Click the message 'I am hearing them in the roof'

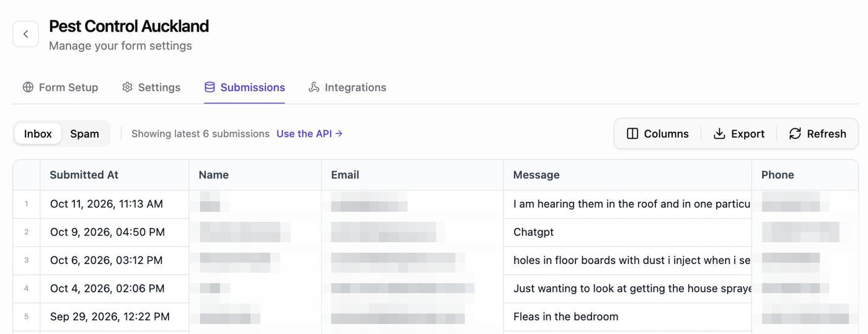[x=627, y=204]
